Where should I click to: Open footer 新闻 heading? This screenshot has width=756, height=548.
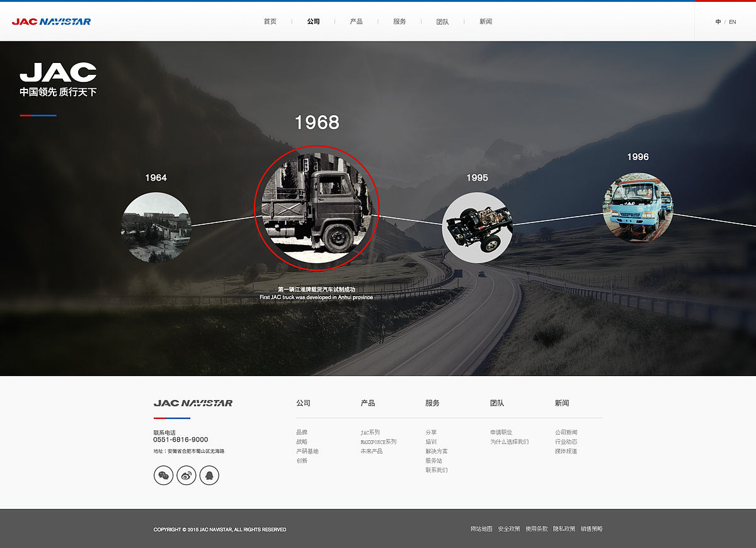562,403
